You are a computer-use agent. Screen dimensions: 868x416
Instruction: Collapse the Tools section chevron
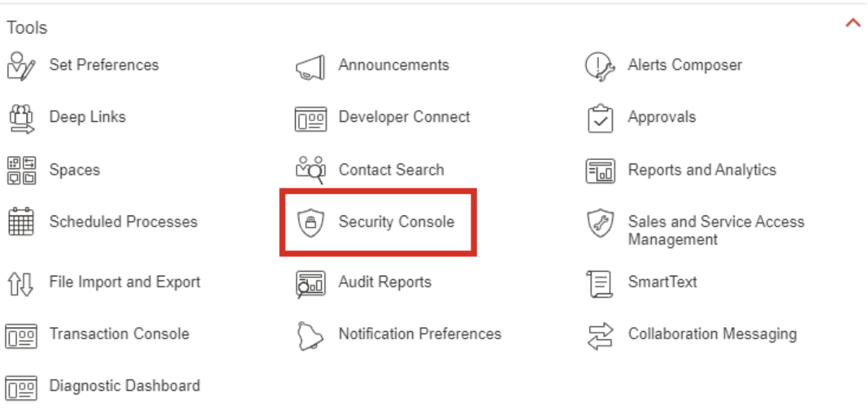pos(852,23)
